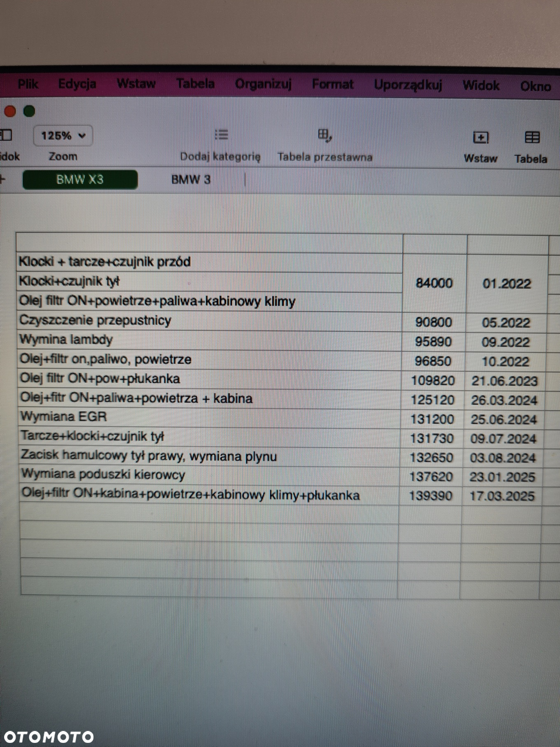Select cell 'Olej+filtr ON+kabina+powietrze+kabinowy klimy+płukanka'

(210, 494)
